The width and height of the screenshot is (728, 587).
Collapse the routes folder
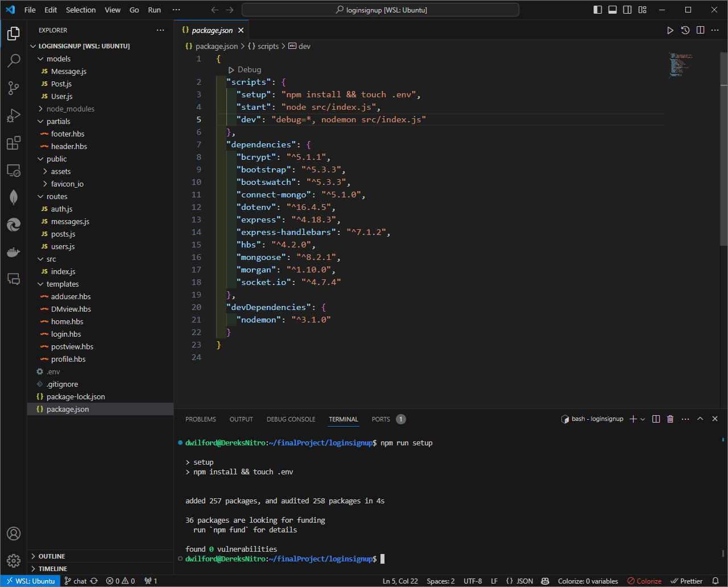tap(57, 196)
